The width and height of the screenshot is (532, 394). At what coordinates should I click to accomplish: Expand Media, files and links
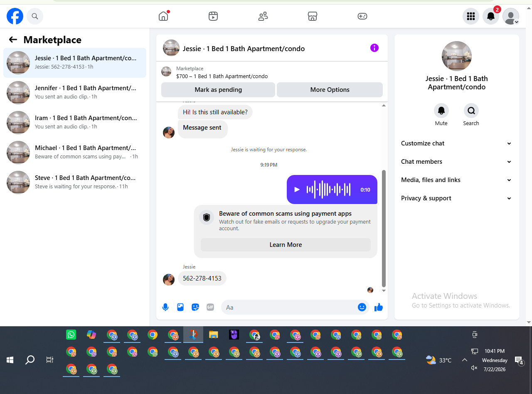[x=457, y=180]
